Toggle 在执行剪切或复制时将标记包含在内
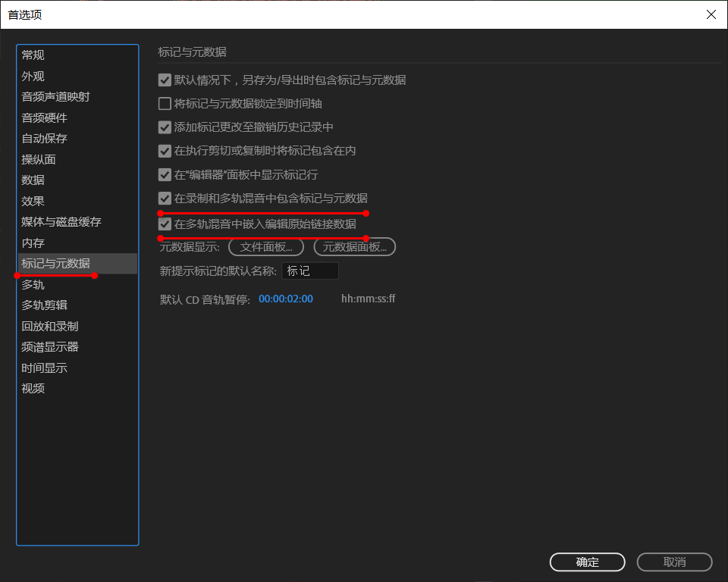The image size is (728, 582). coord(165,151)
